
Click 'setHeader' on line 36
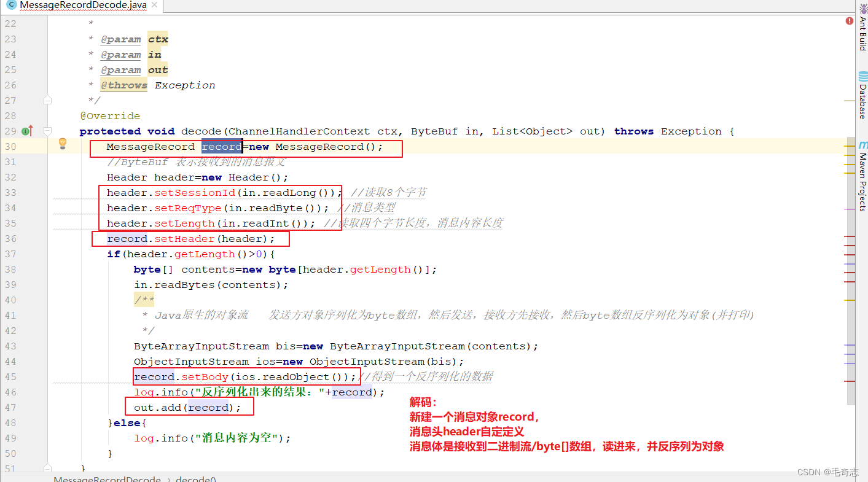click(184, 239)
